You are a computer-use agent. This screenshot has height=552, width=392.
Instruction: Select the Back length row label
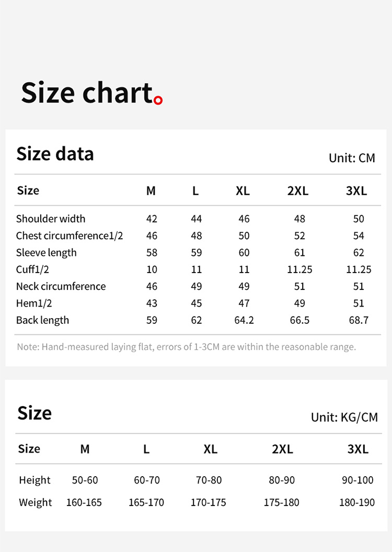[x=42, y=320]
